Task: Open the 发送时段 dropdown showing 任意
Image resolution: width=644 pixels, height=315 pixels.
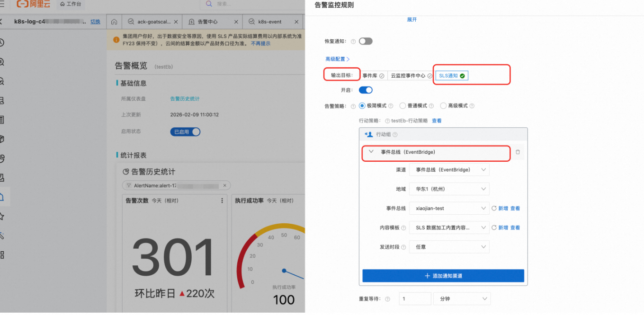Action: click(x=449, y=247)
